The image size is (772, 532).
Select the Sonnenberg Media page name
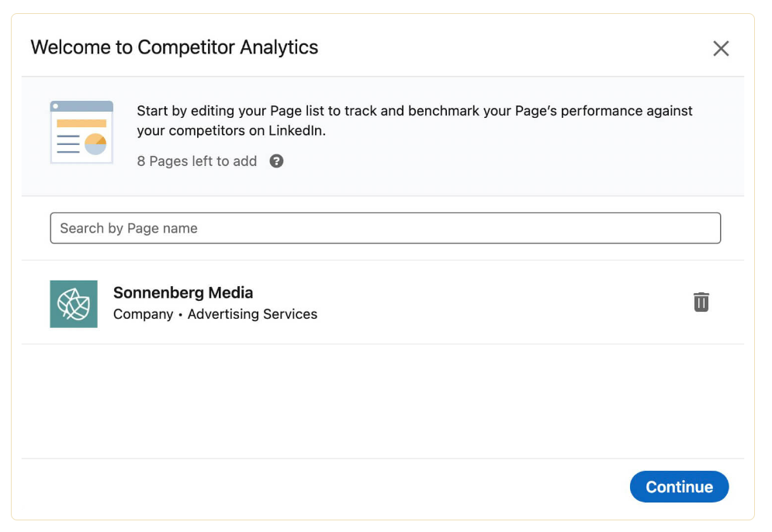click(183, 292)
